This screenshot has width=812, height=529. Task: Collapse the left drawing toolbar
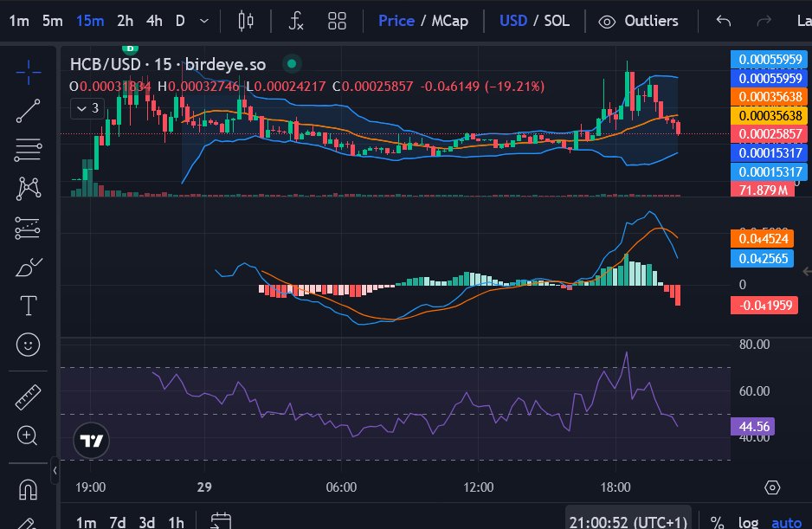55,470
